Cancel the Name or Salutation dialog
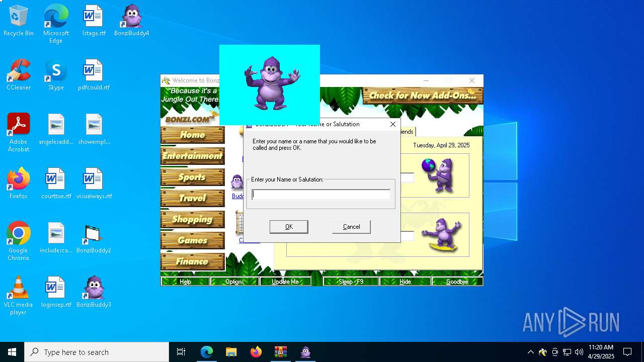 [351, 227]
